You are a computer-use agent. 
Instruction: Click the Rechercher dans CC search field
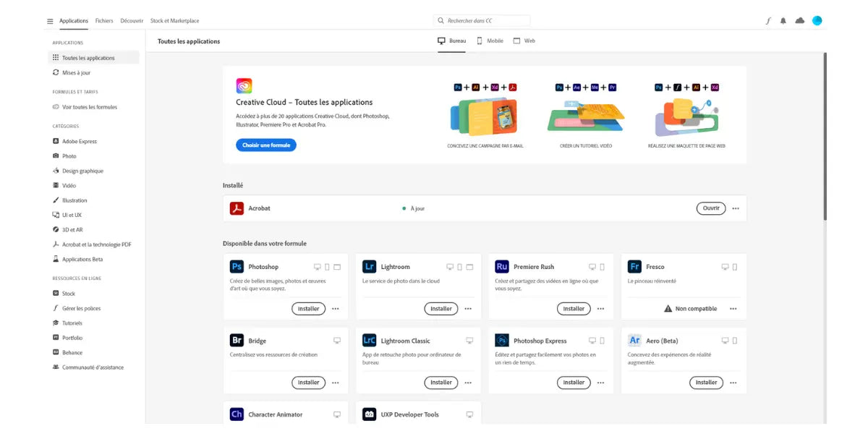point(482,20)
